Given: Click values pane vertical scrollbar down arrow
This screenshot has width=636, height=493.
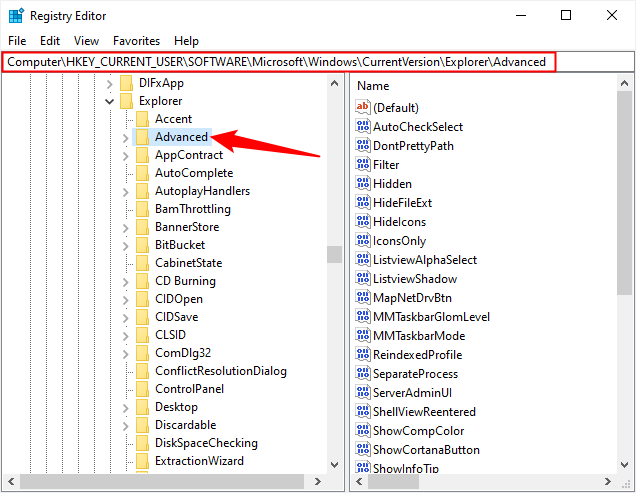Looking at the screenshot, I should pyautogui.click(x=624, y=465).
